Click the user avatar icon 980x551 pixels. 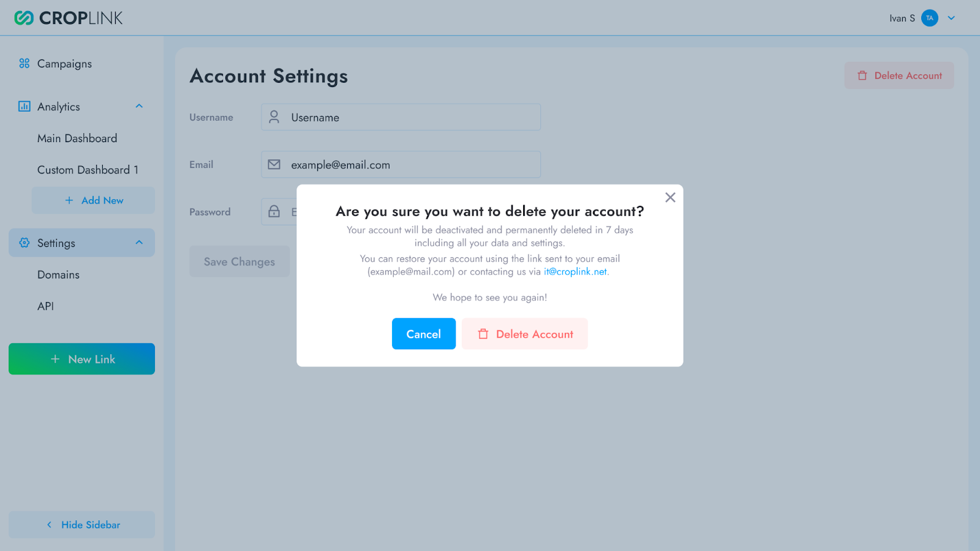(x=929, y=18)
